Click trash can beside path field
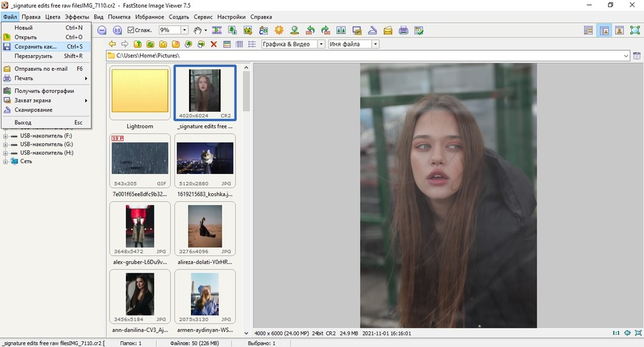Image resolution: width=644 pixels, height=347 pixels. pyautogui.click(x=637, y=55)
